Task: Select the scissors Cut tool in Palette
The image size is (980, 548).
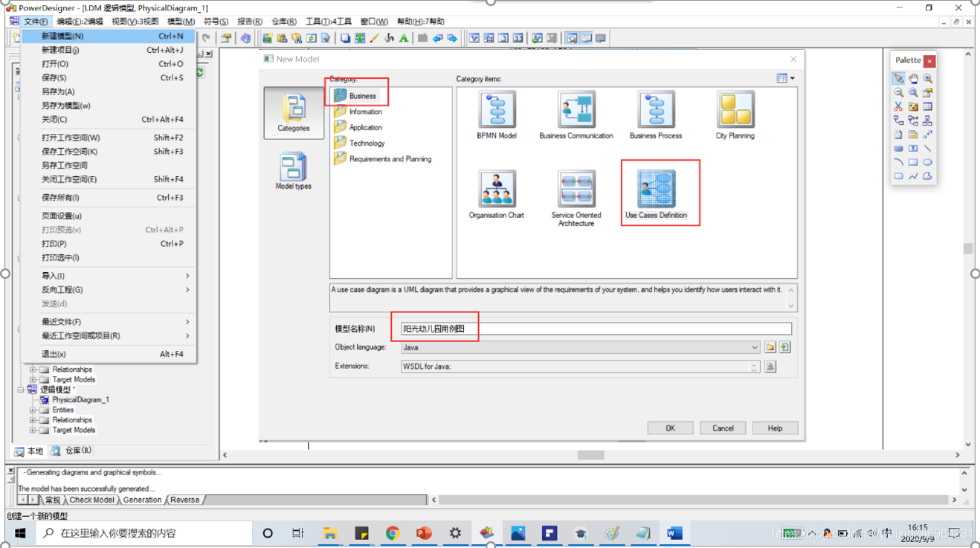Action: [x=899, y=106]
